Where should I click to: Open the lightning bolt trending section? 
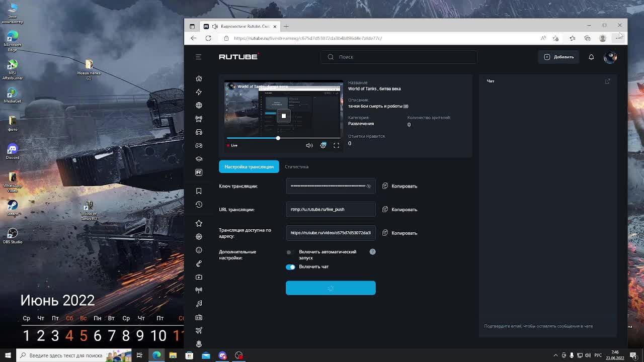click(x=199, y=92)
